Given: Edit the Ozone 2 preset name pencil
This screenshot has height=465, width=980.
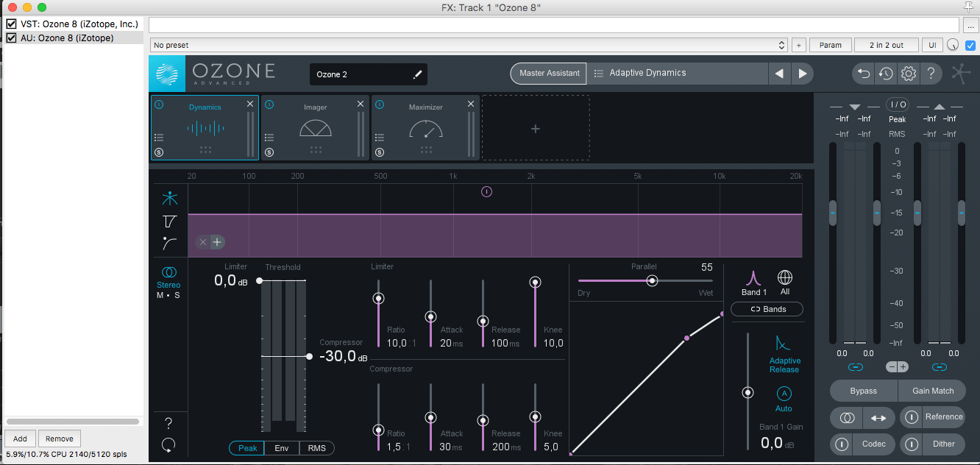Looking at the screenshot, I should (x=417, y=74).
